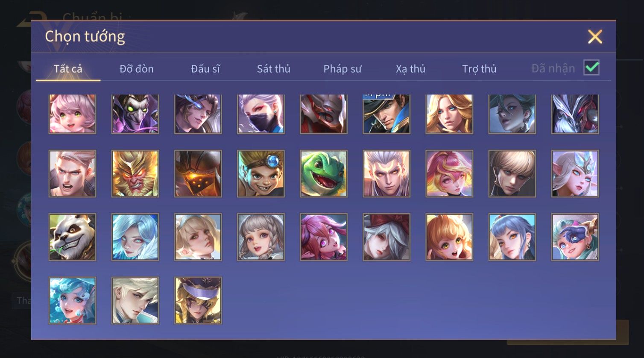Open the Sát thủ tab
The width and height of the screenshot is (644, 358).
273,69
